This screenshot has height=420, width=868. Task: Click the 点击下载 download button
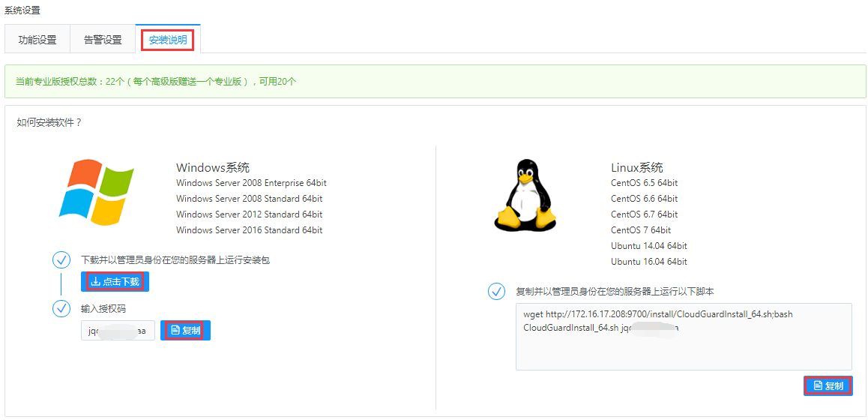tap(115, 281)
